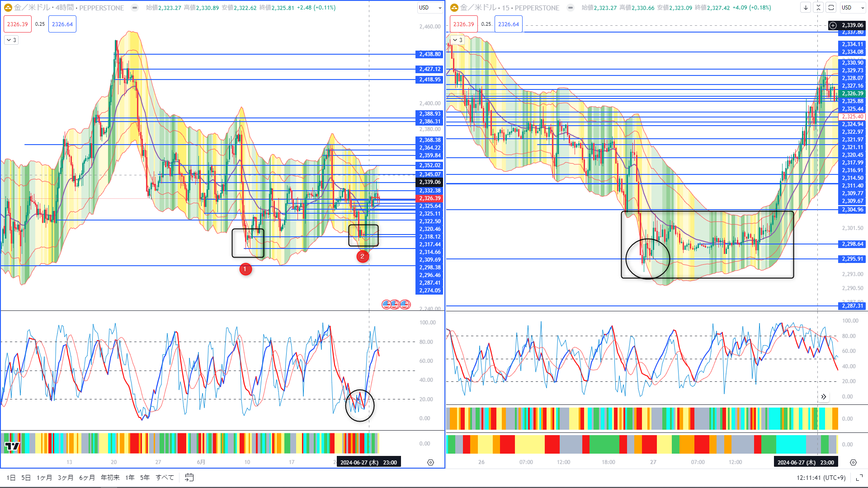Click the blue 2326.64 buy button right chart

point(508,24)
